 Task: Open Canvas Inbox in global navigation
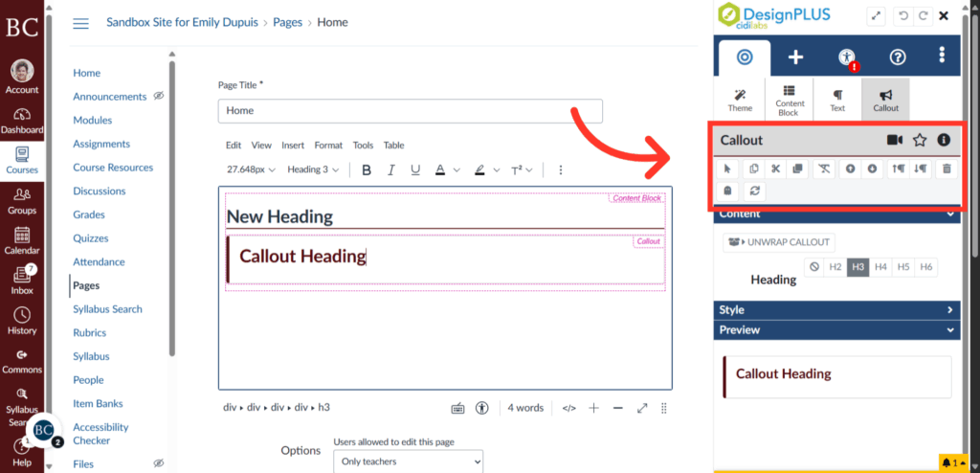(x=22, y=279)
